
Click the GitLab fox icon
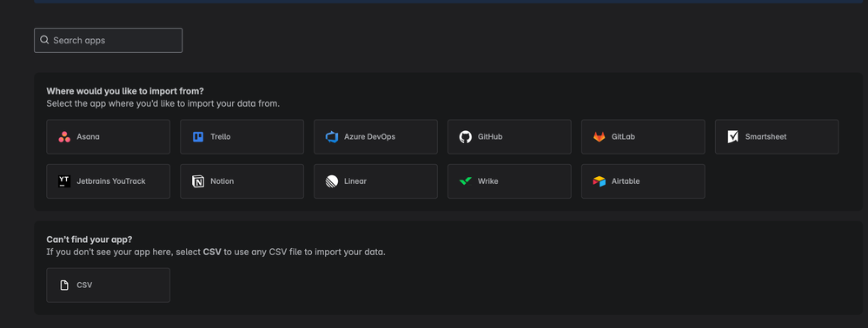click(x=600, y=136)
